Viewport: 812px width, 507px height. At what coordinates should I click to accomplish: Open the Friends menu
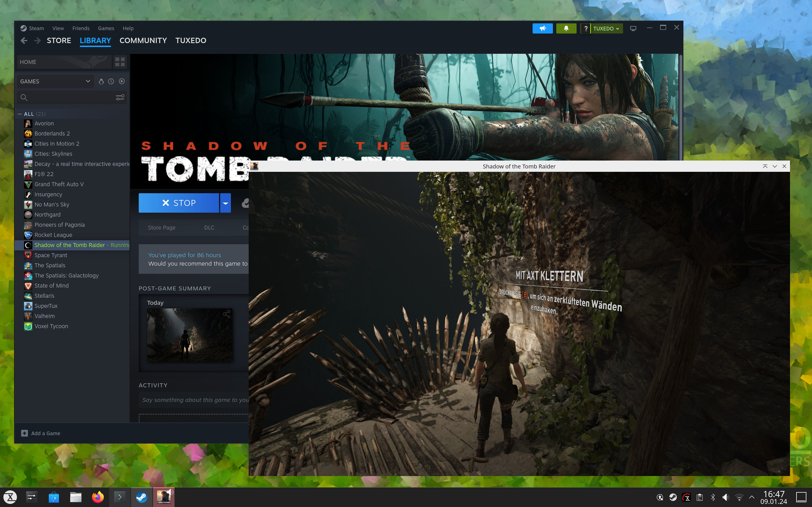(x=81, y=28)
